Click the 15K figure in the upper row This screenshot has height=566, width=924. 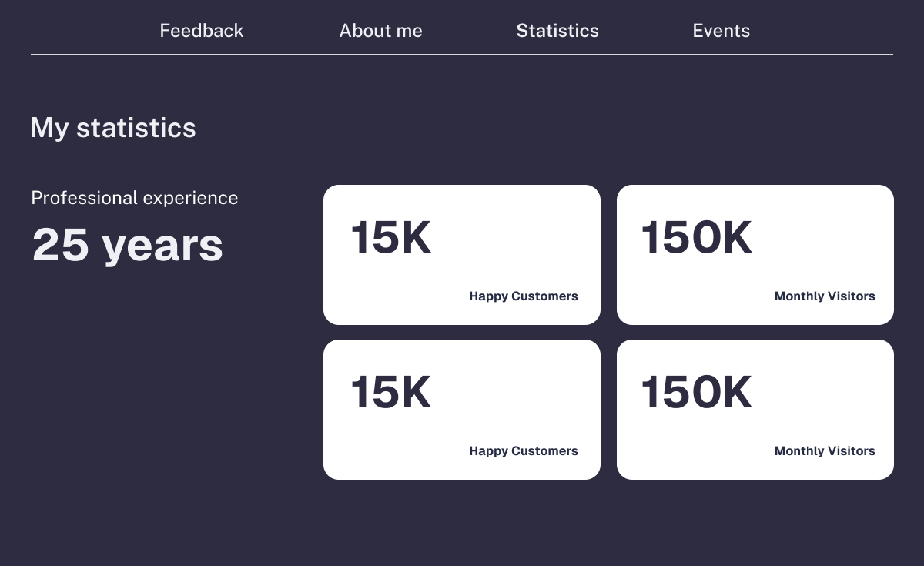pyautogui.click(x=391, y=237)
